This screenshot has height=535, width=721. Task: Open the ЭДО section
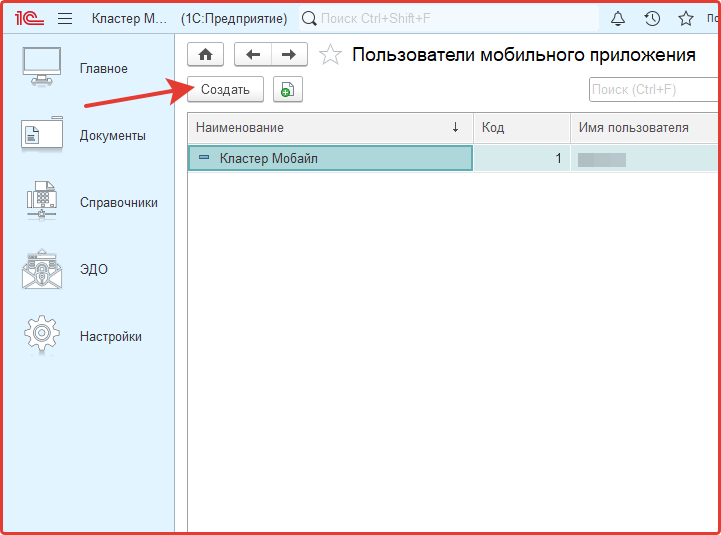click(94, 270)
